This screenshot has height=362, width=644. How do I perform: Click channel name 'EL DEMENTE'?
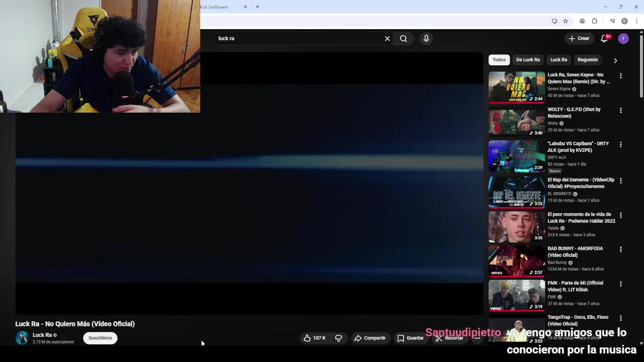[x=559, y=194]
